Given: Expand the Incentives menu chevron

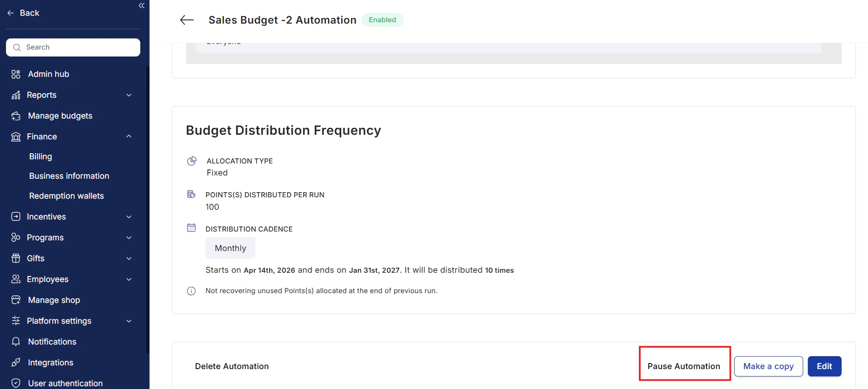Looking at the screenshot, I should click(x=129, y=217).
